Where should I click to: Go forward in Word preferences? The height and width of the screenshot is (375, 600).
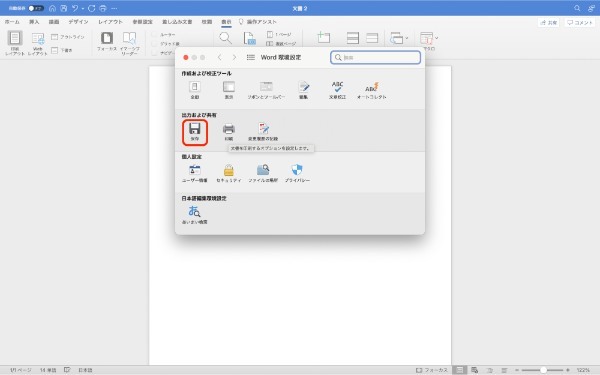click(x=234, y=57)
